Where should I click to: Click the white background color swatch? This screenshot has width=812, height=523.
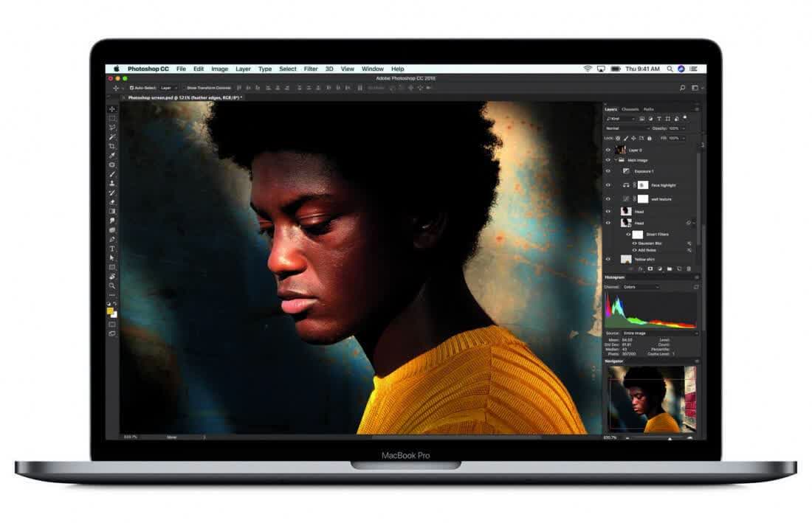(x=115, y=315)
